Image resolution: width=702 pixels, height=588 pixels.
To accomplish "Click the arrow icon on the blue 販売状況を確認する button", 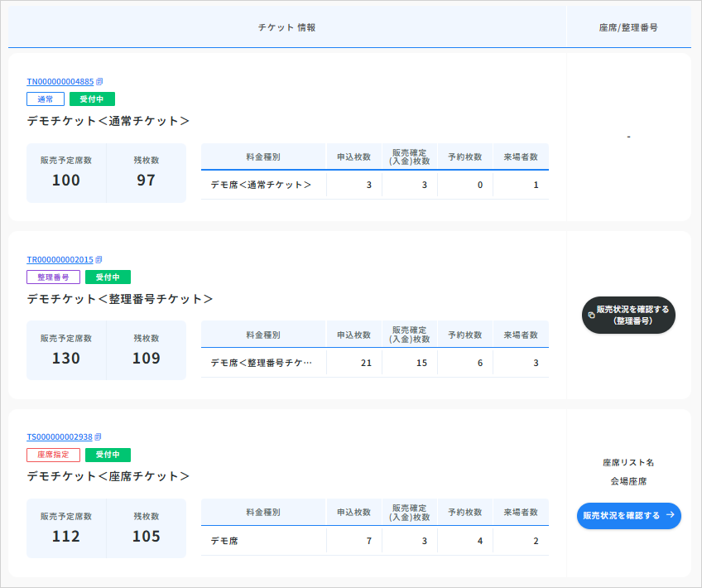I will pos(671,515).
